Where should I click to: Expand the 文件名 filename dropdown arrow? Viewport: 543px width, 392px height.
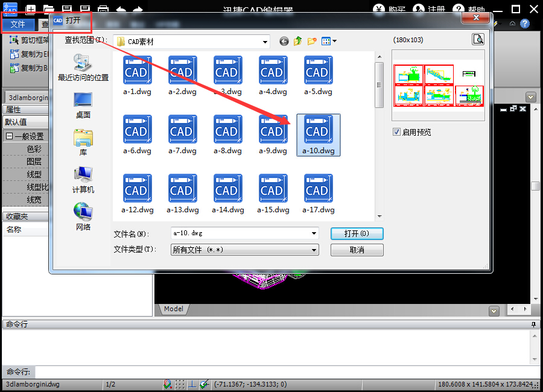pos(314,233)
